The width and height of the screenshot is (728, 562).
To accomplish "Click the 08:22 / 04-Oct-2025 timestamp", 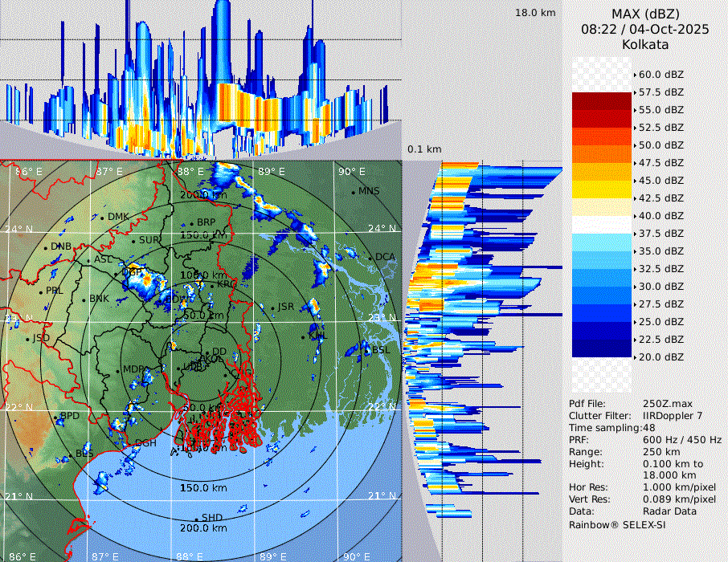I will click(x=645, y=29).
